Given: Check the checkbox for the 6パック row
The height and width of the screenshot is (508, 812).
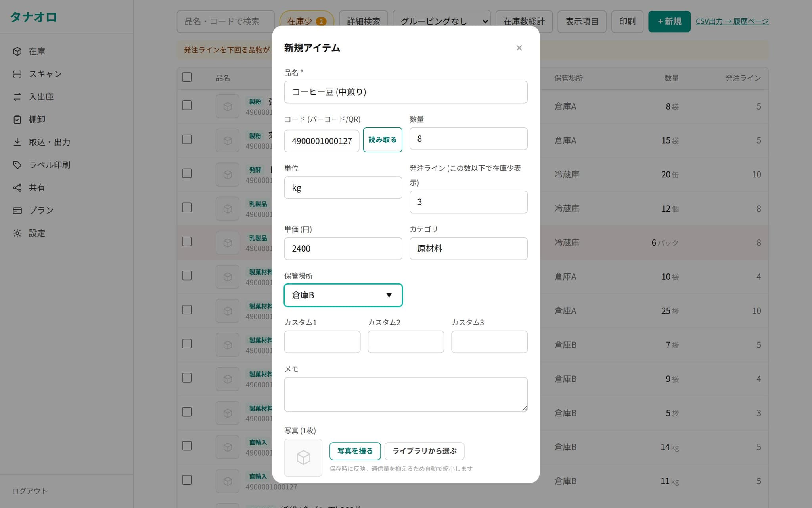Looking at the screenshot, I should tap(187, 241).
